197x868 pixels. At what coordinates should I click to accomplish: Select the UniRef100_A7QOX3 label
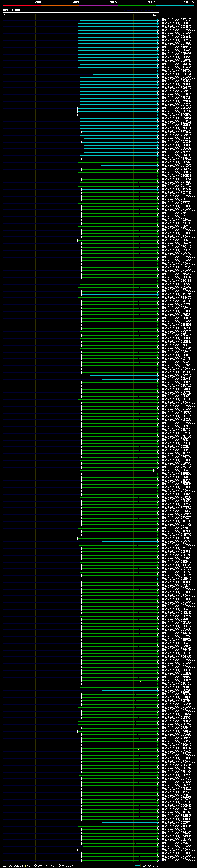click(x=177, y=50)
